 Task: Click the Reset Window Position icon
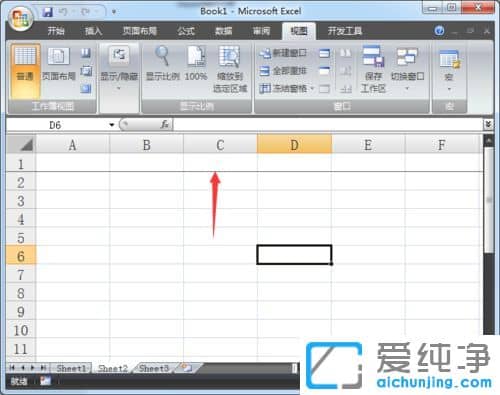pos(346,89)
